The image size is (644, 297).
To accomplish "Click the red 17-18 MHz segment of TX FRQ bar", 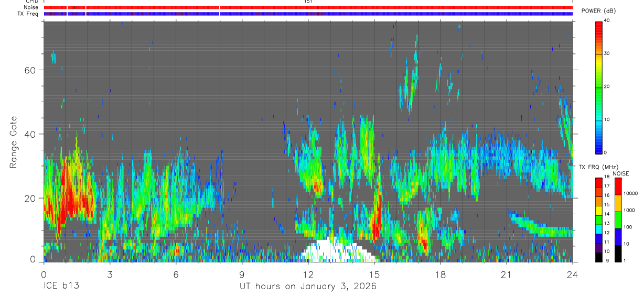I will point(598,182).
